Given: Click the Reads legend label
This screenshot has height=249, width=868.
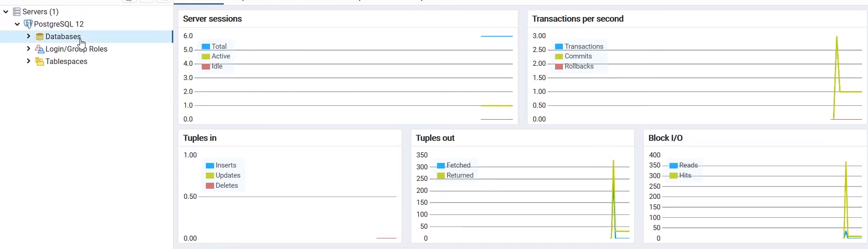Looking at the screenshot, I should pos(688,165).
